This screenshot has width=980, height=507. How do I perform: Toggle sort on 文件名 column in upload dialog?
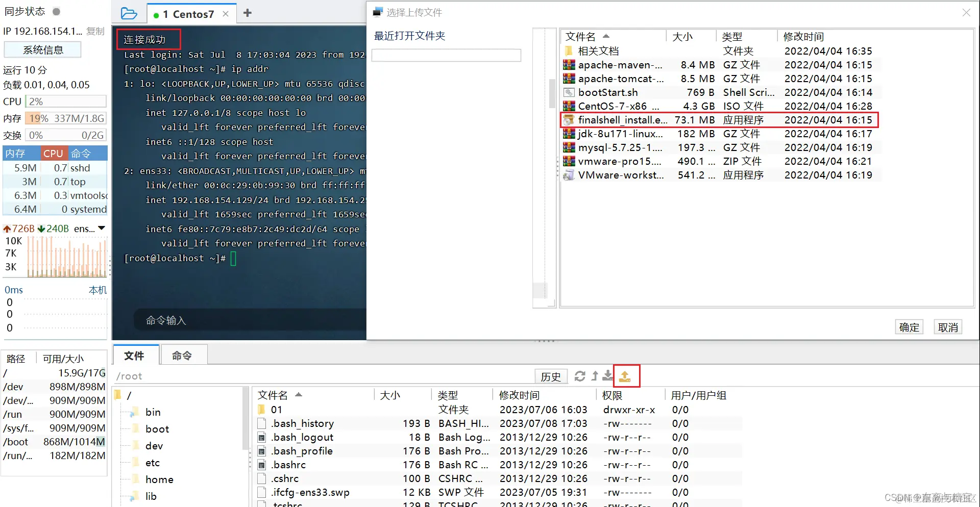580,36
